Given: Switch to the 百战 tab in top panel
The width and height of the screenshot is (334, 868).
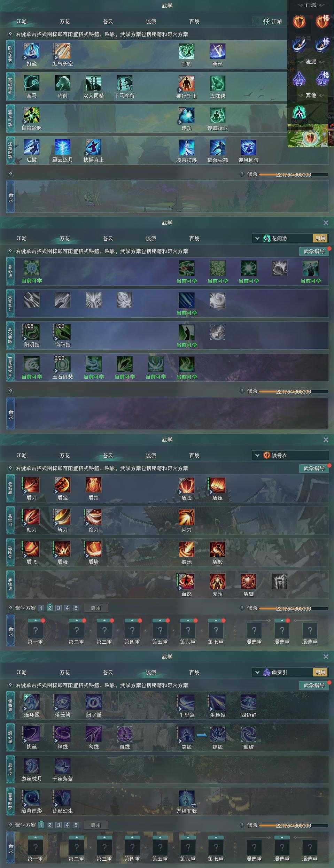Looking at the screenshot, I should [x=194, y=22].
